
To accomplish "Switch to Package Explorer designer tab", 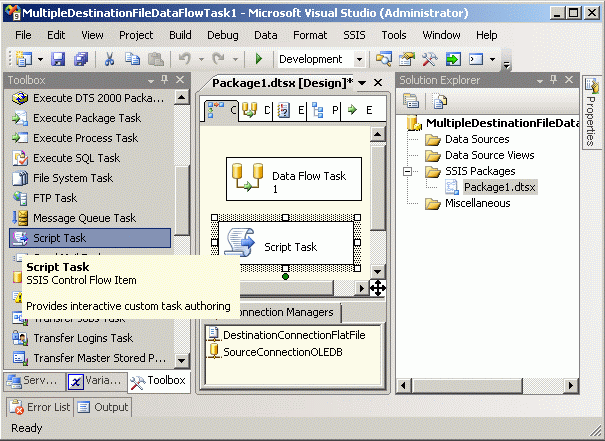I will (324, 110).
